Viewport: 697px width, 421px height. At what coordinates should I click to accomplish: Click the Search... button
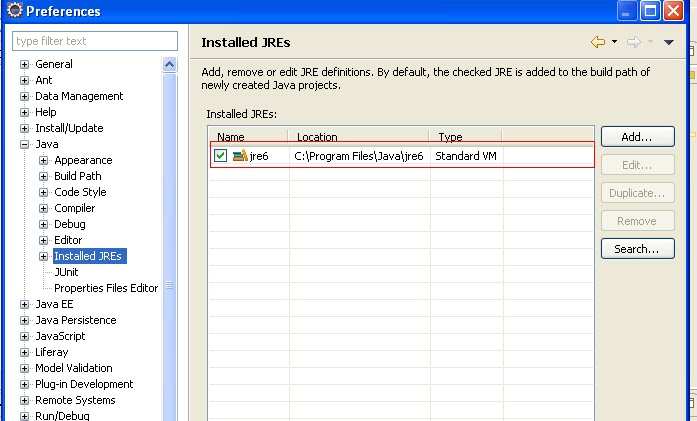click(x=638, y=249)
